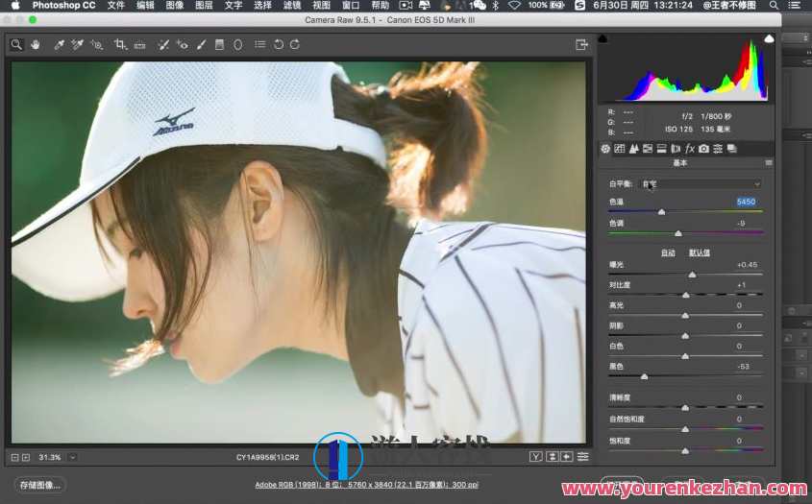The image size is (812, 504).
Task: Pick the White Balance eyedropper tool
Action: coord(59,44)
